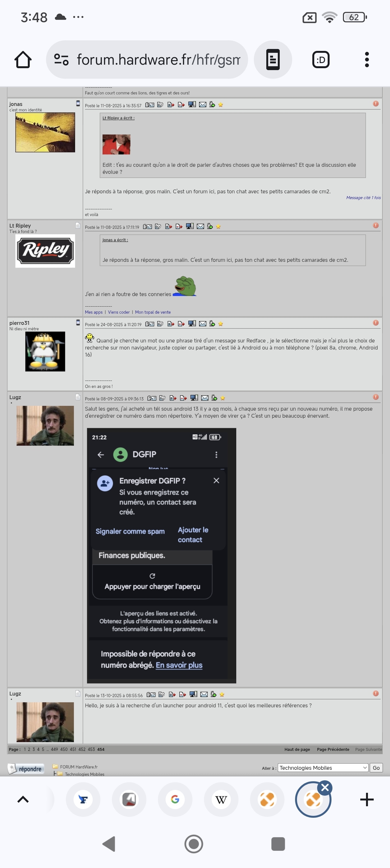Quote pierro31's 11:20:19 post arrow icon

click(x=171, y=324)
